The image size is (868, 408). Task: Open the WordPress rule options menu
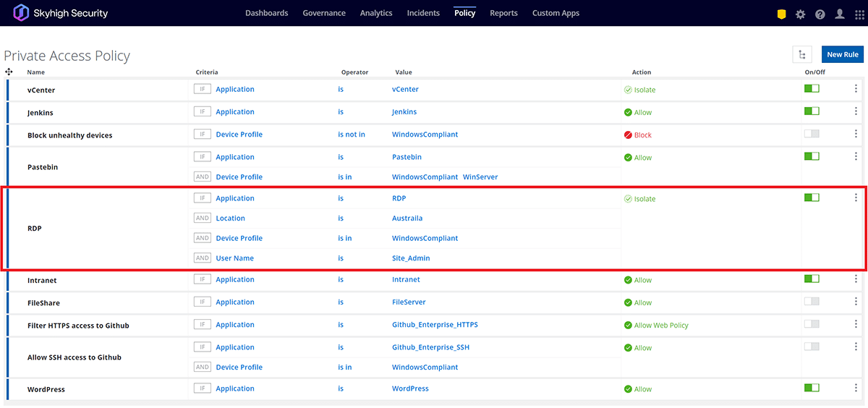[856, 388]
